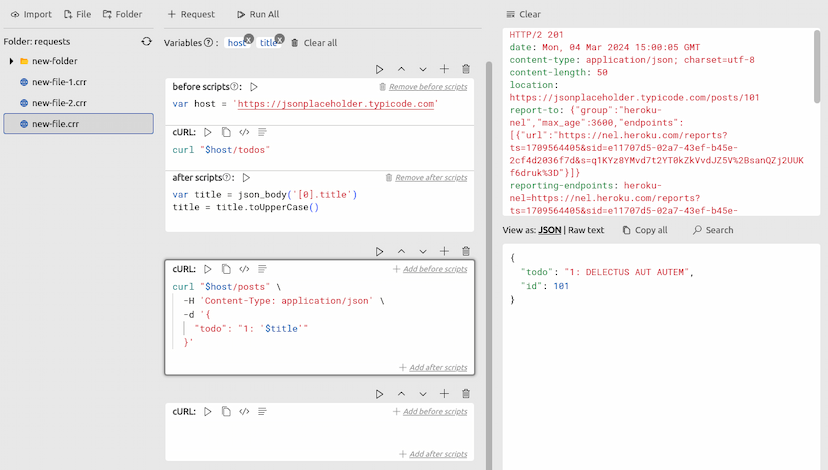Click Run All requests

(x=258, y=14)
